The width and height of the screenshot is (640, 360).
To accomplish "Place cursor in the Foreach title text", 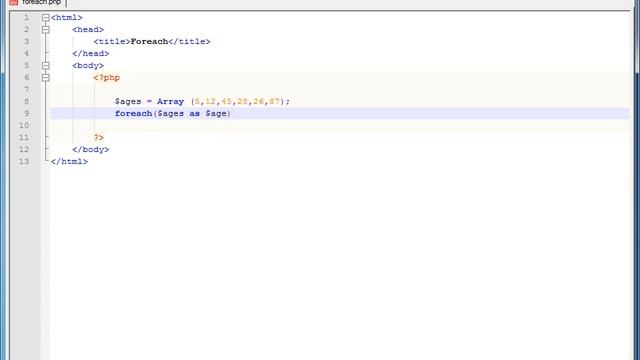I will coord(149,42).
